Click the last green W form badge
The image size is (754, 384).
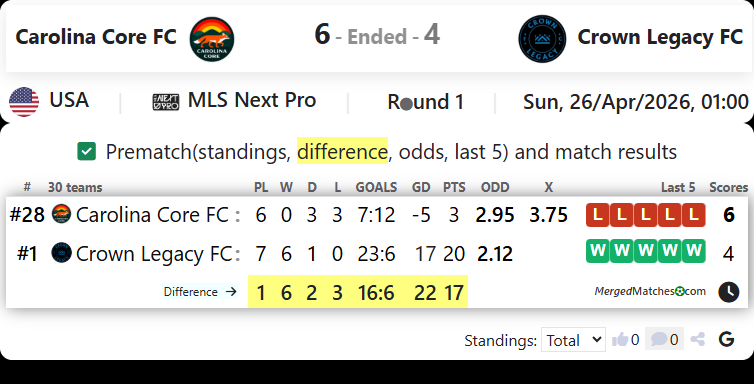693,251
